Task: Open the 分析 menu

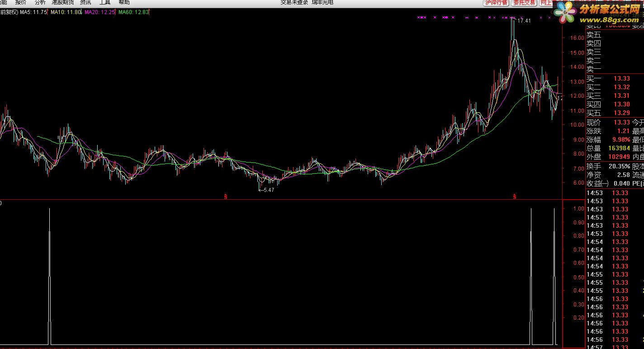Action: tap(40, 2)
